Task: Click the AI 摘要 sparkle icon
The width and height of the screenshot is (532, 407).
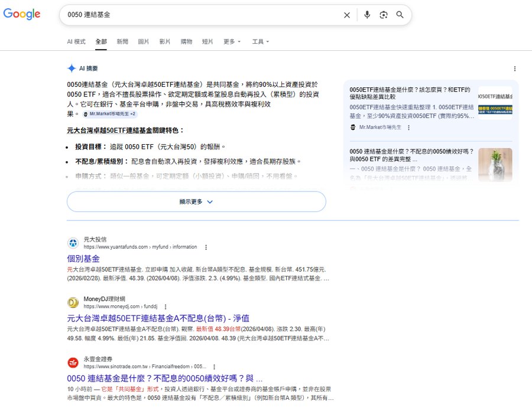Action: click(x=72, y=68)
